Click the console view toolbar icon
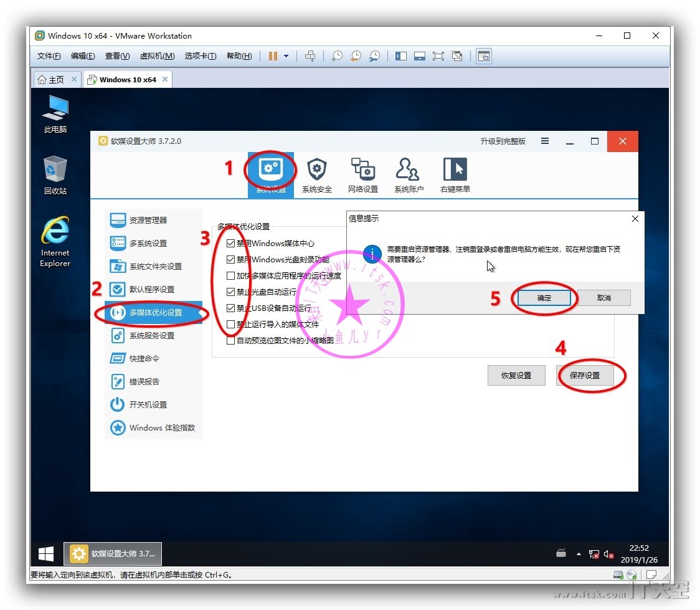Image resolution: width=700 pixels, height=610 pixels. point(484,56)
